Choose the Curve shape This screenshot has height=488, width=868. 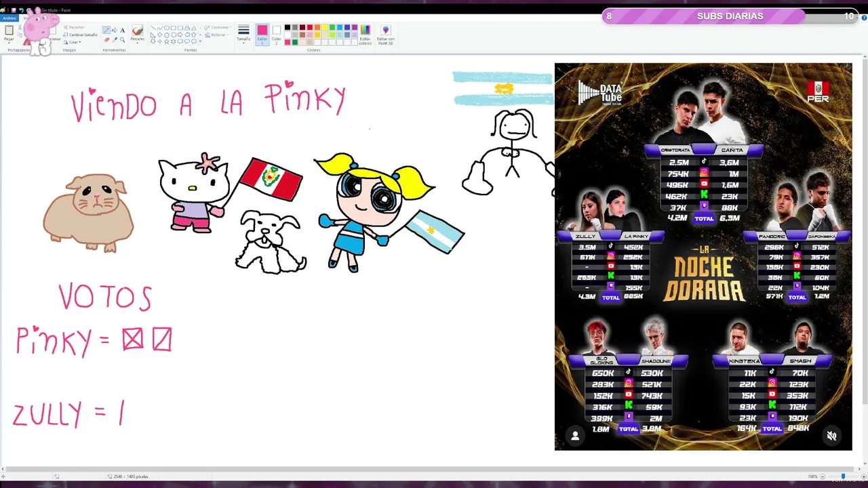pos(160,28)
